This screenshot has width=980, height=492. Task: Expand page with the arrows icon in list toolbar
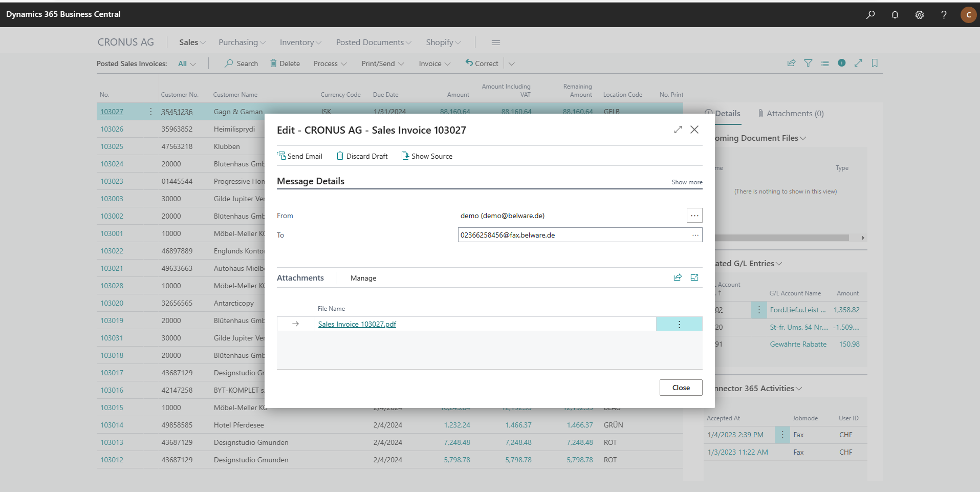858,63
